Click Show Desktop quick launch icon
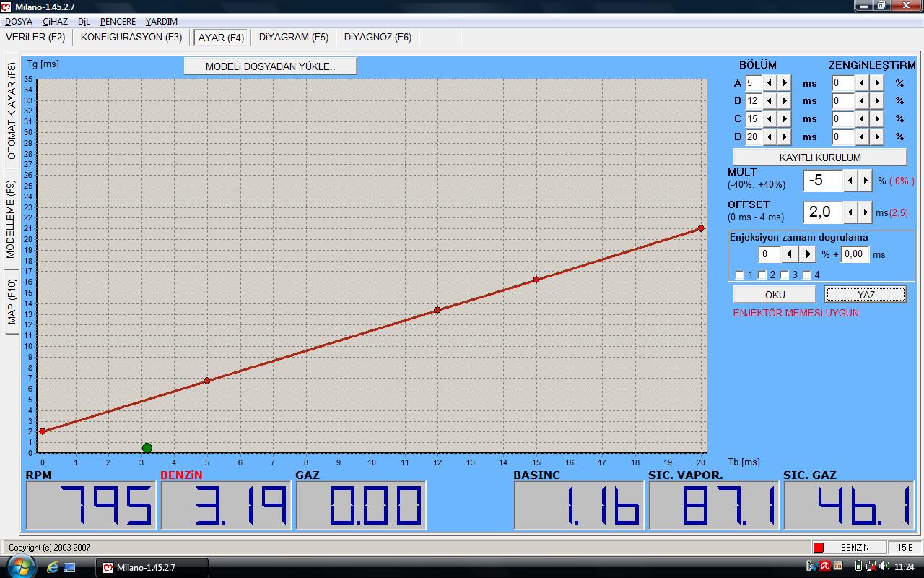Image resolution: width=924 pixels, height=578 pixels. pos(70,568)
